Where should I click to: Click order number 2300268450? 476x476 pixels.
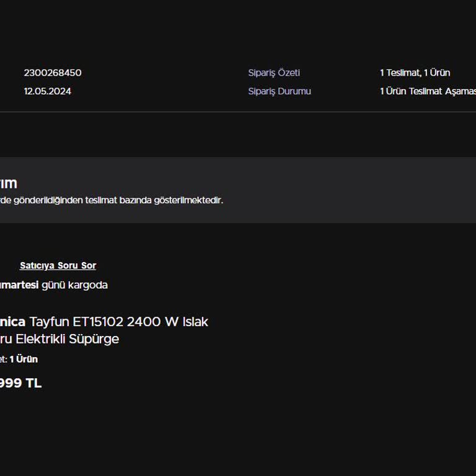pos(53,73)
